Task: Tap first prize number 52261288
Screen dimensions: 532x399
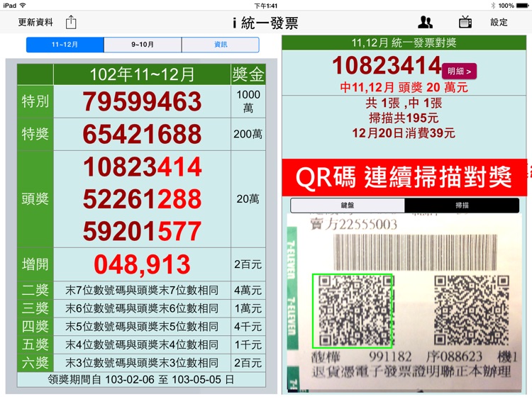Action: [x=142, y=198]
